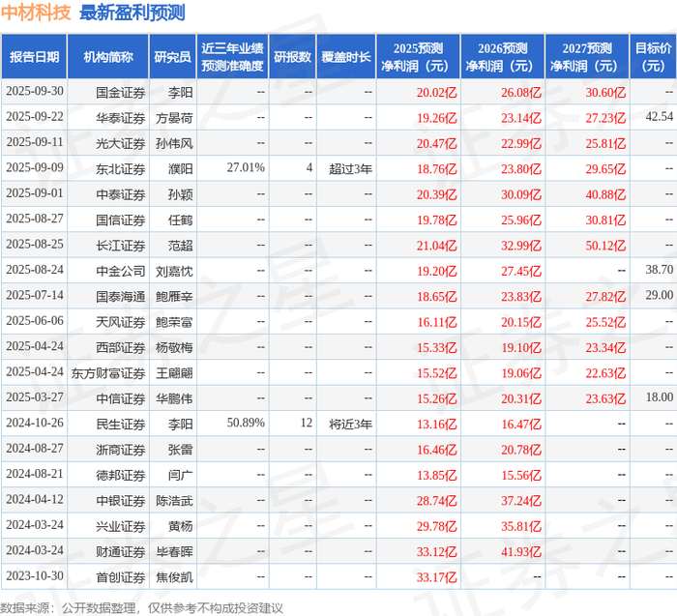This screenshot has width=677, height=616.
Task: Select the date cell 2025-09-30
Action: pos(35,91)
